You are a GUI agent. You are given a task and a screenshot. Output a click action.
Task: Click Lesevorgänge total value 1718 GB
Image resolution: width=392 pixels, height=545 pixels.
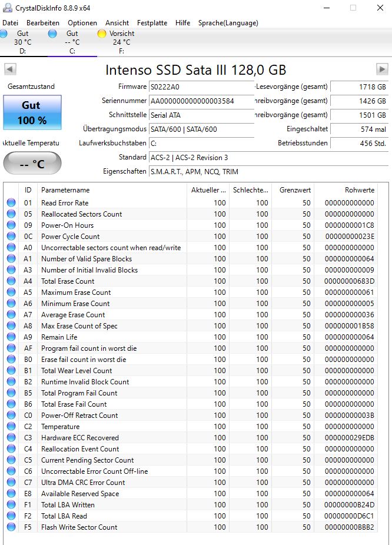coord(359,87)
